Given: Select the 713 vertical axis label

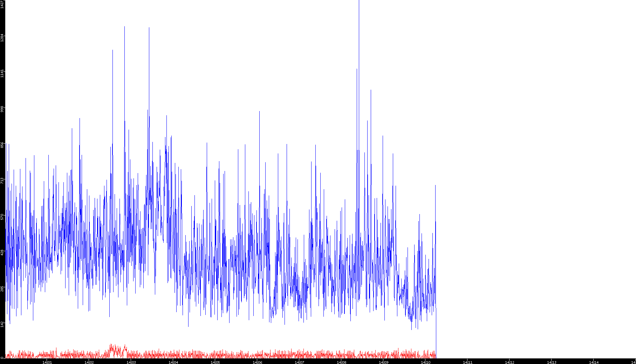Looking at the screenshot, I should coord(2,181).
